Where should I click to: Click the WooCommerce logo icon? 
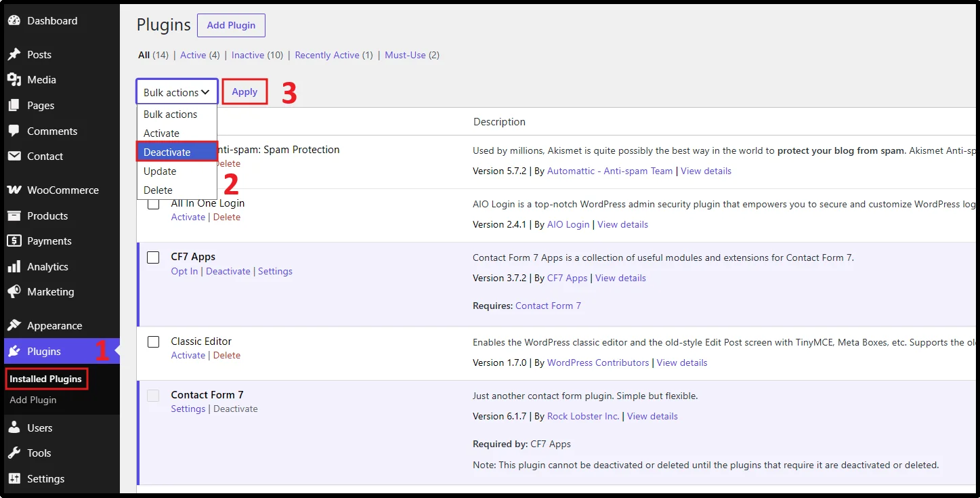coord(14,190)
